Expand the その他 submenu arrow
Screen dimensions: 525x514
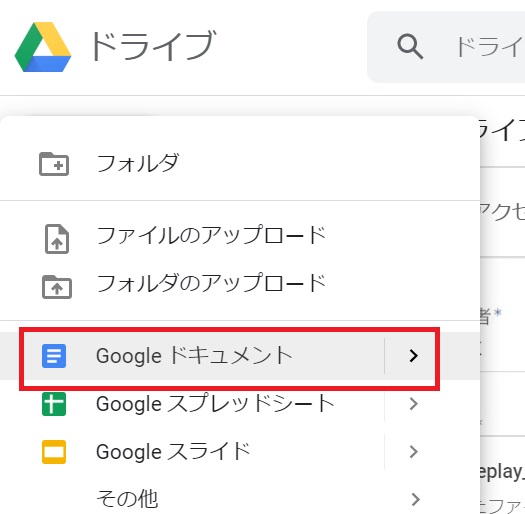tap(415, 499)
